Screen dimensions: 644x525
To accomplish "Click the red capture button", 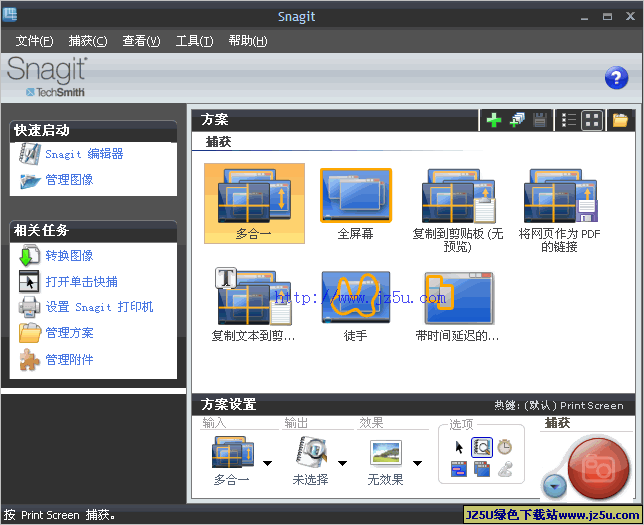I will point(599,468).
